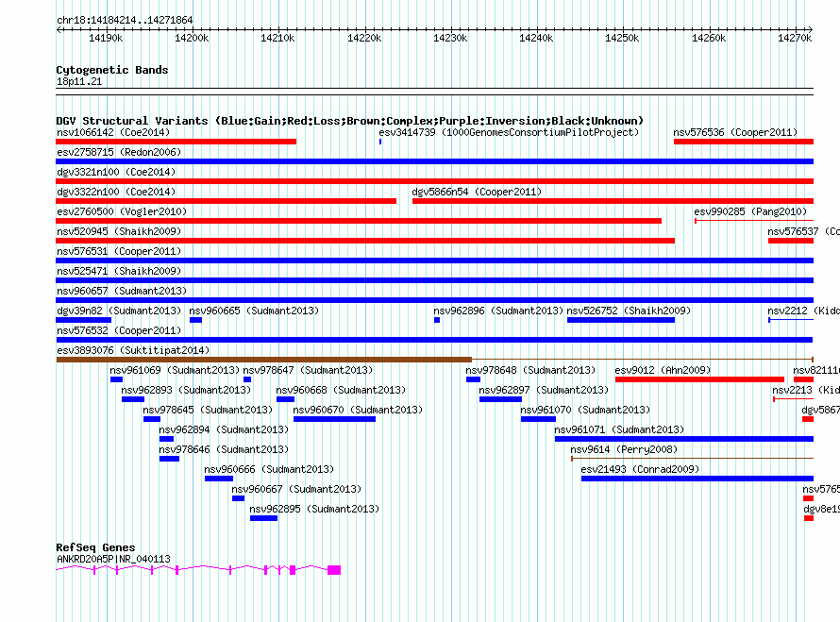Click the nsv526752 (Shaikh2009) blue bar
The image size is (840, 622).
click(x=621, y=320)
